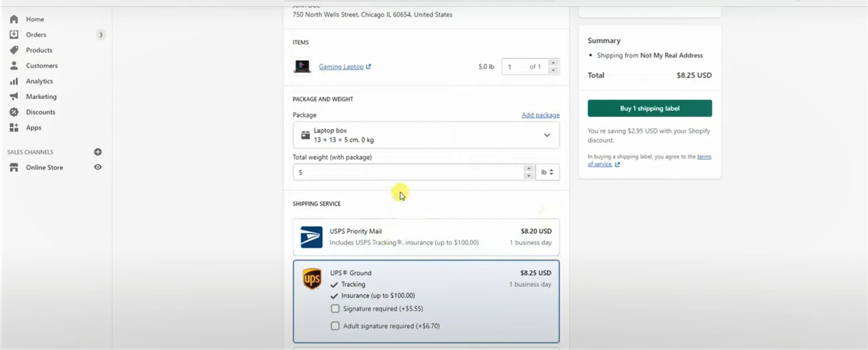
Task: Click the USPS $8.20 USD price
Action: coord(536,231)
